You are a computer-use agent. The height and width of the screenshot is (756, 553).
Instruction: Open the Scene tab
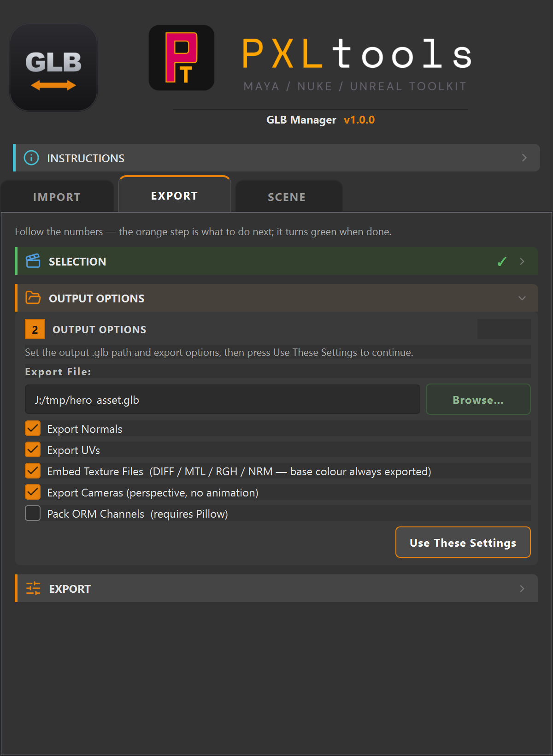(288, 197)
